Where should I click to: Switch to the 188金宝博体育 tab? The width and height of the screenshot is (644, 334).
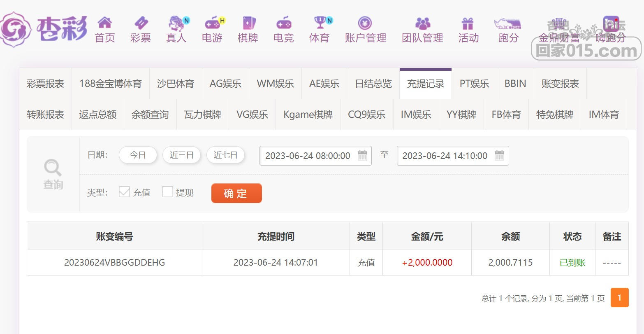pos(110,84)
